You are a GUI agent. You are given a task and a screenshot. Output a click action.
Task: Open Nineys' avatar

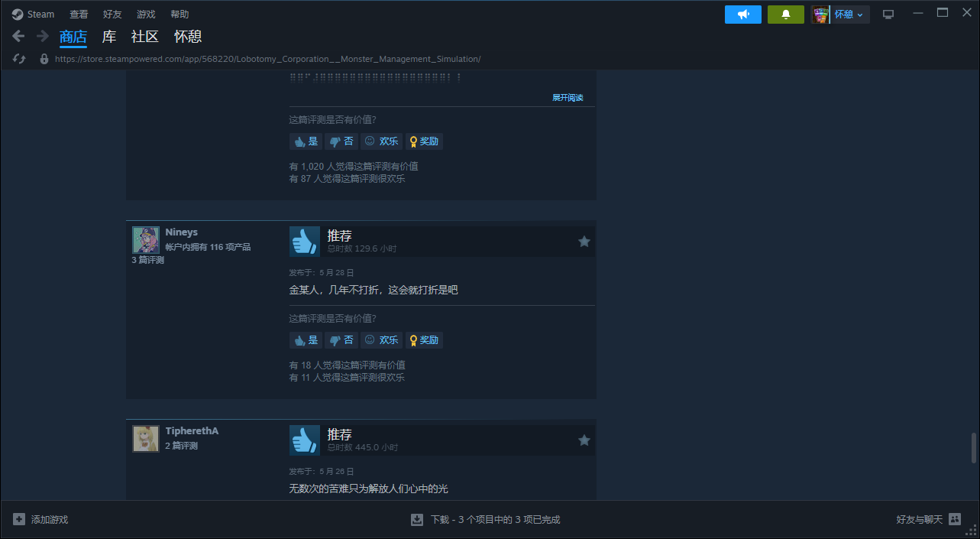146,240
